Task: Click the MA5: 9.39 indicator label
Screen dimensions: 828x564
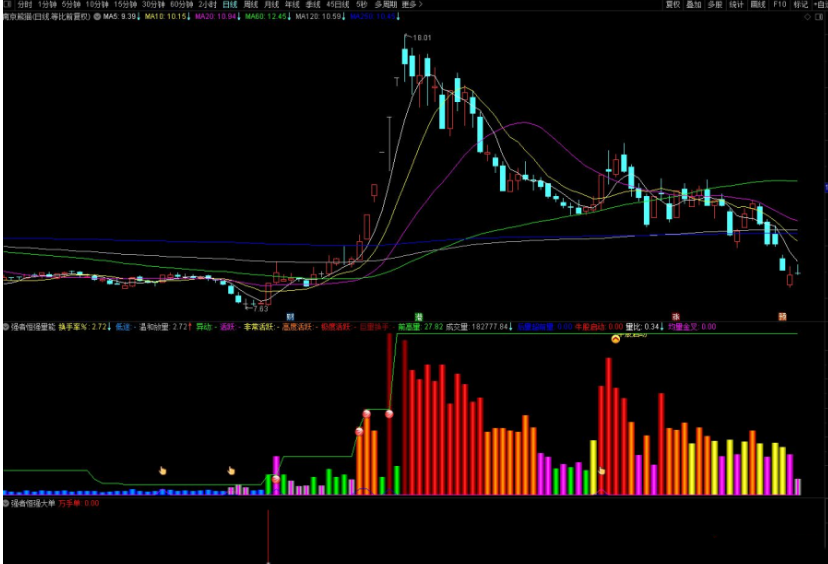Action: tap(121, 17)
